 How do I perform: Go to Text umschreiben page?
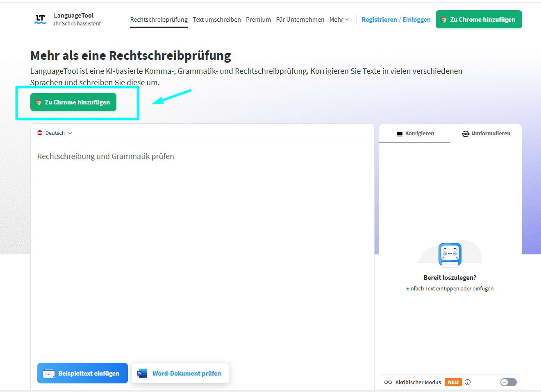[217, 20]
